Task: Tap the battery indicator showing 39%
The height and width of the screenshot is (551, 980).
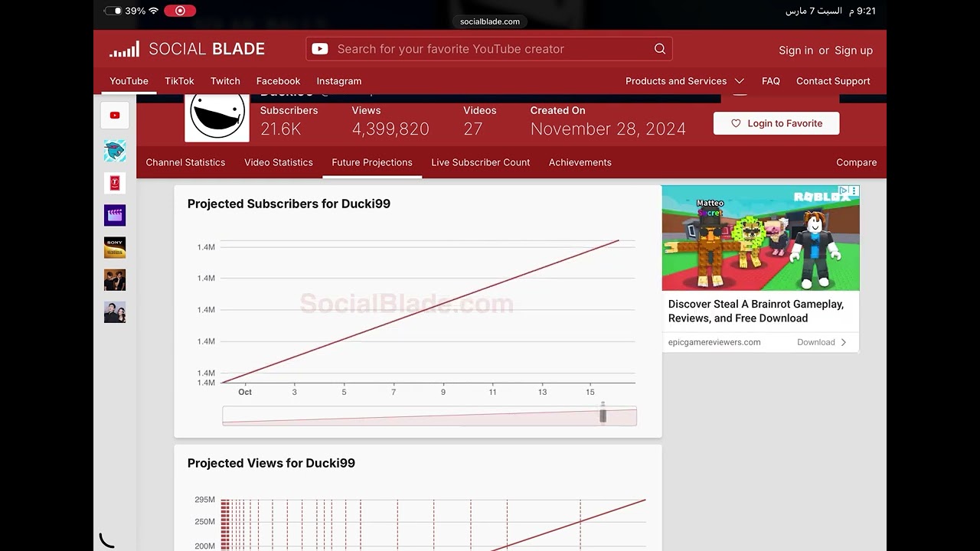Action: 125,11
